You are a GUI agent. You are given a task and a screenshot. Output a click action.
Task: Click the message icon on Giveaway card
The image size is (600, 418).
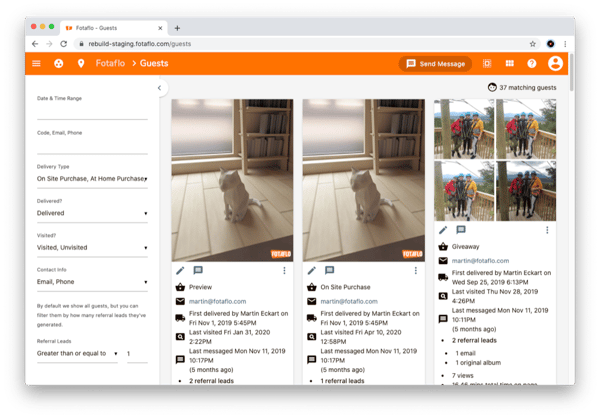pyautogui.click(x=461, y=230)
